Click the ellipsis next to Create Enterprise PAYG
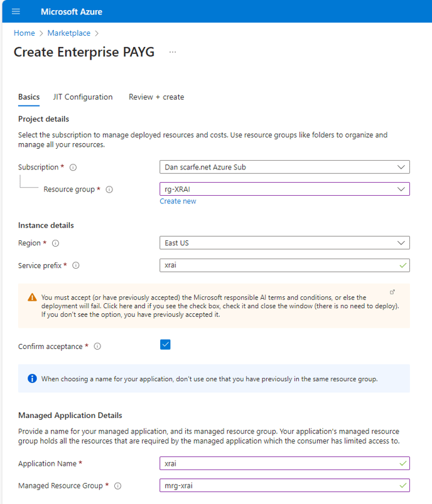Image resolution: width=432 pixels, height=504 pixels. 173,52
